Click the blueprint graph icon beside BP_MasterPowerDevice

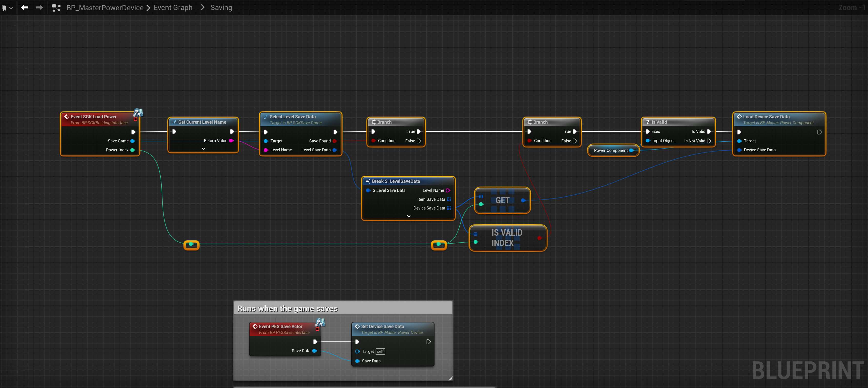(56, 8)
